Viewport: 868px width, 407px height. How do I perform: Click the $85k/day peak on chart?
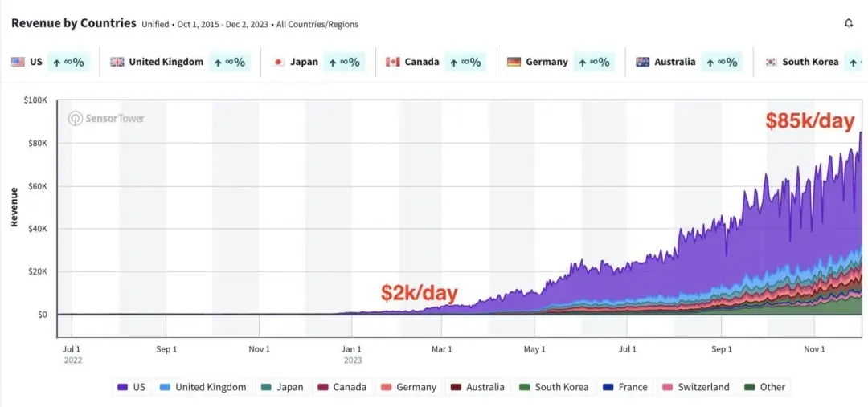coord(861,133)
